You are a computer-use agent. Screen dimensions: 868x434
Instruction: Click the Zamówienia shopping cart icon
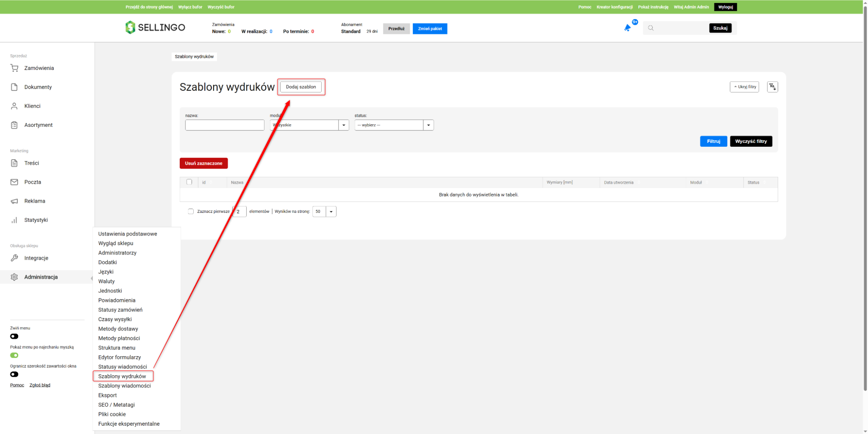coord(14,68)
